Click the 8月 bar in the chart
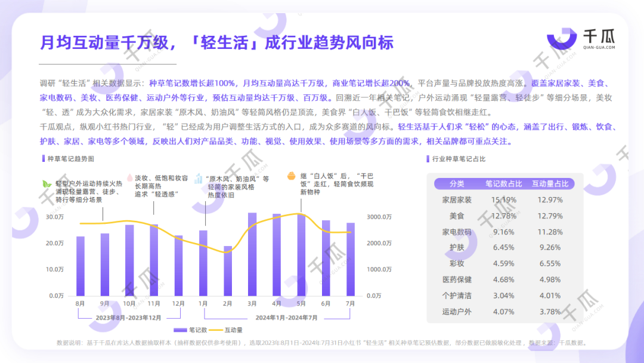 coord(80,266)
